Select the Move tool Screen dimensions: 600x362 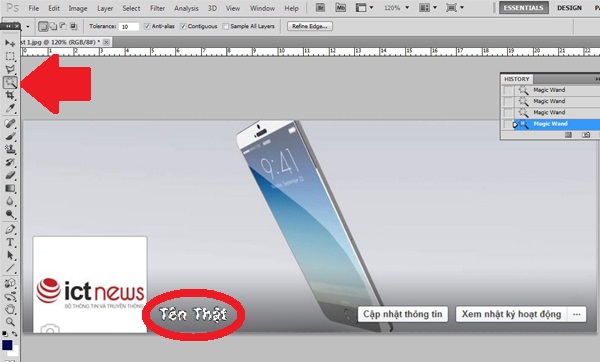point(10,43)
